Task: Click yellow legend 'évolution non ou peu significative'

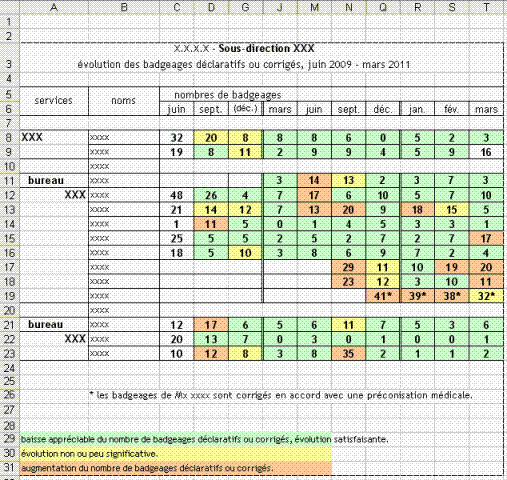Action: click(176, 454)
